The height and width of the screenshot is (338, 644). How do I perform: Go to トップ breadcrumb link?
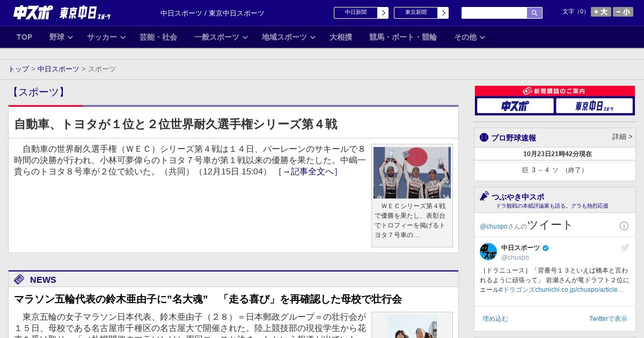[18, 69]
